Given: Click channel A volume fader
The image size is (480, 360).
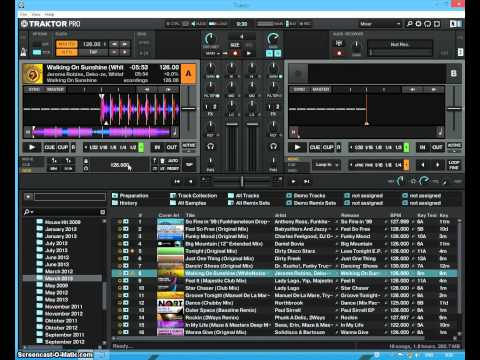Looking at the screenshot, I should 232,124.
